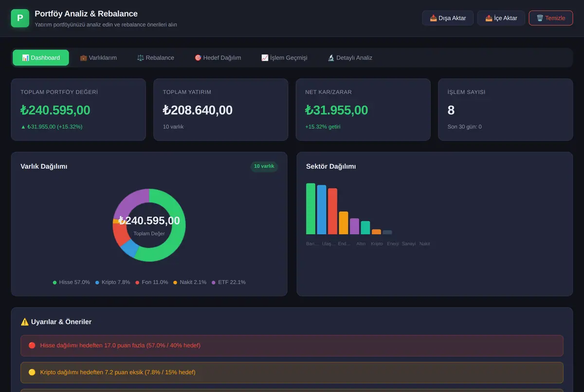This screenshot has width=584, height=392.
Task: Click the red Fon segment of donut chart
Action: (x=120, y=234)
